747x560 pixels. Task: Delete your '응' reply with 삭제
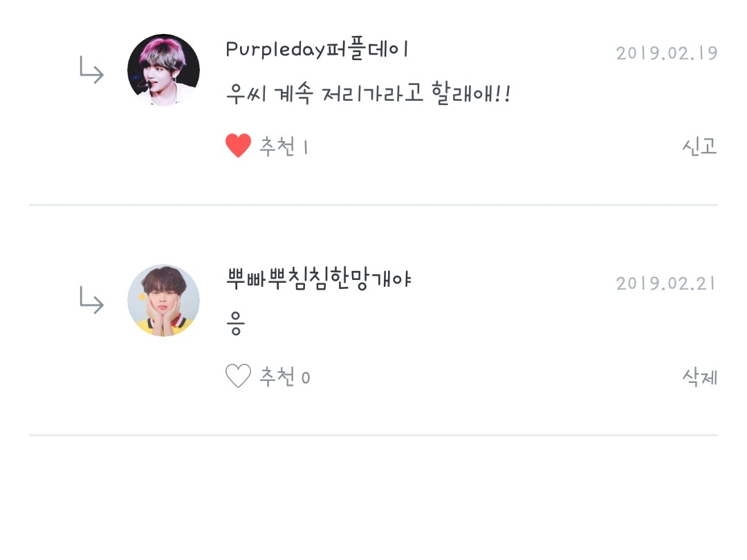(x=699, y=377)
